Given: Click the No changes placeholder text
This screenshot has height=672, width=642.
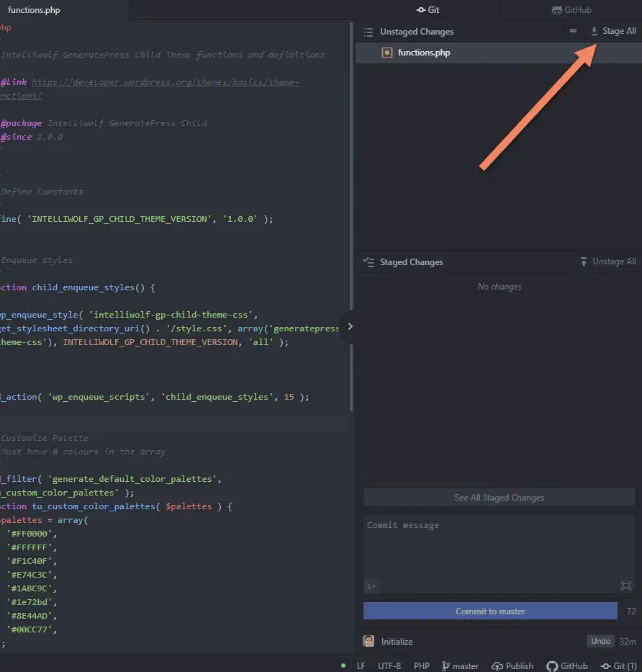Looking at the screenshot, I should click(x=499, y=287).
